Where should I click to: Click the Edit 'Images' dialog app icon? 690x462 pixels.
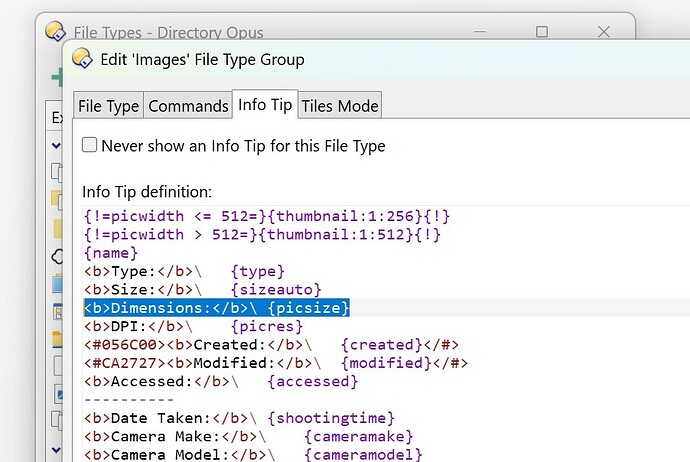click(x=82, y=58)
